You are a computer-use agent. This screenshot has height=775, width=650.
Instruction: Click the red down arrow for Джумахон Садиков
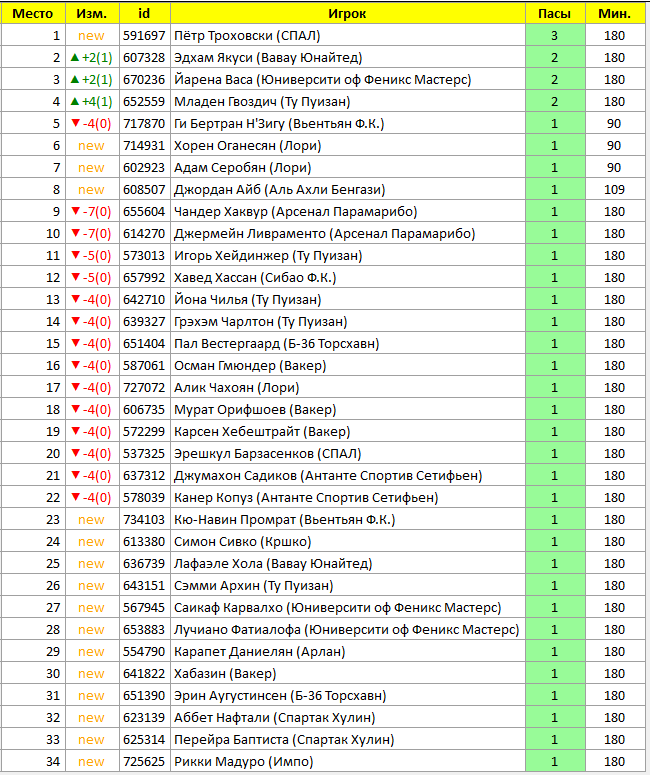[x=75, y=474]
